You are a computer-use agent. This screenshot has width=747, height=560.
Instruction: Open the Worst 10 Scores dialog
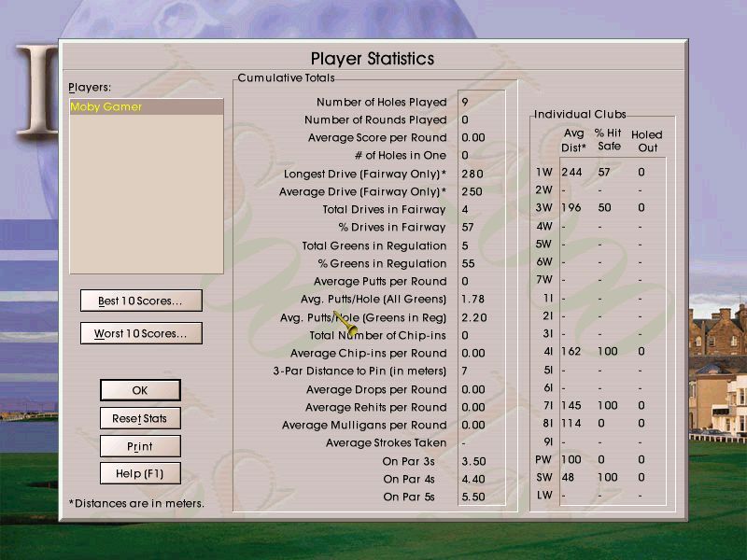coord(141,333)
